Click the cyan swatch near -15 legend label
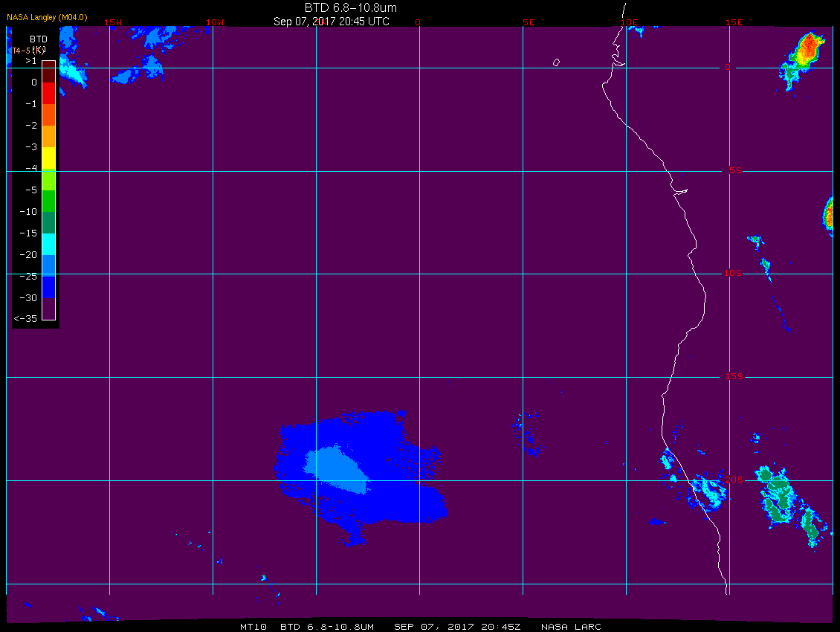This screenshot has width=840, height=632. pos(49,244)
